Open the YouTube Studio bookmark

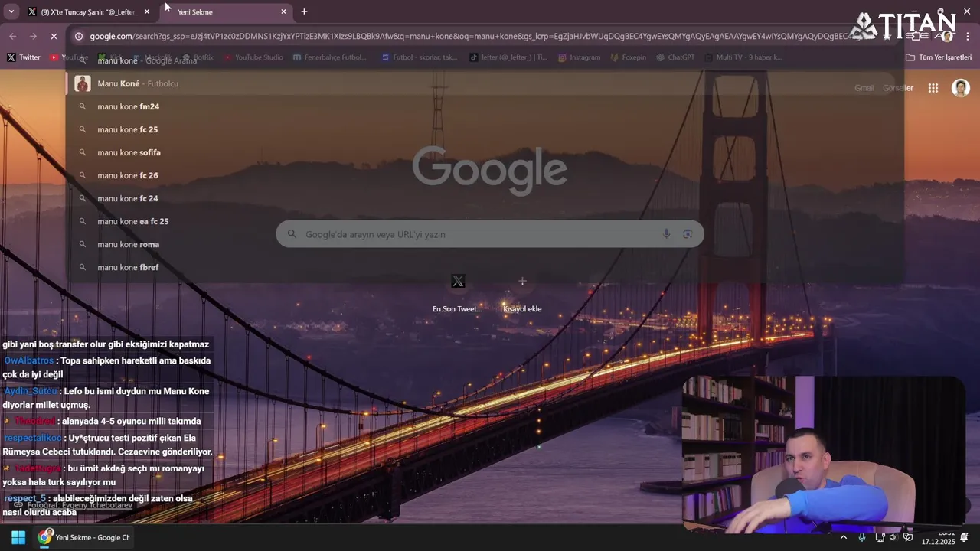point(253,57)
